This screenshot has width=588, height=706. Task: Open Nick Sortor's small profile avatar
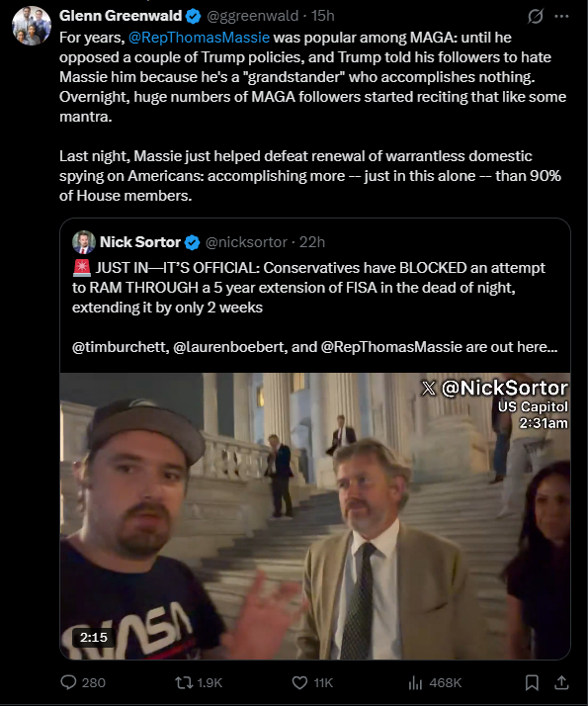84,242
